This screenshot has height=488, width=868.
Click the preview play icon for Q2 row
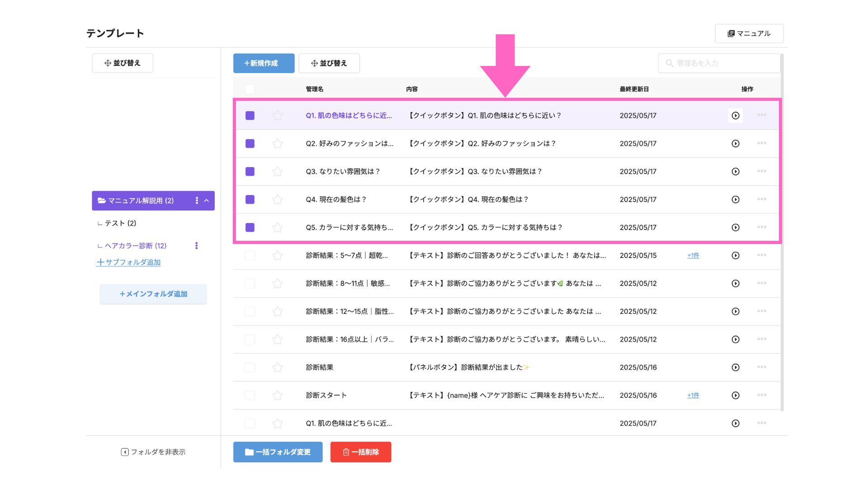[736, 144]
